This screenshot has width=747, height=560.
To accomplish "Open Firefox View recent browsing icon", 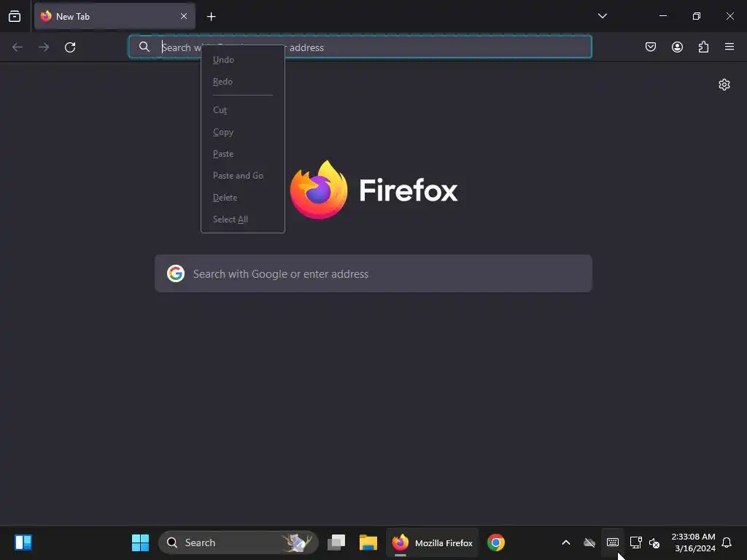I will [x=15, y=16].
